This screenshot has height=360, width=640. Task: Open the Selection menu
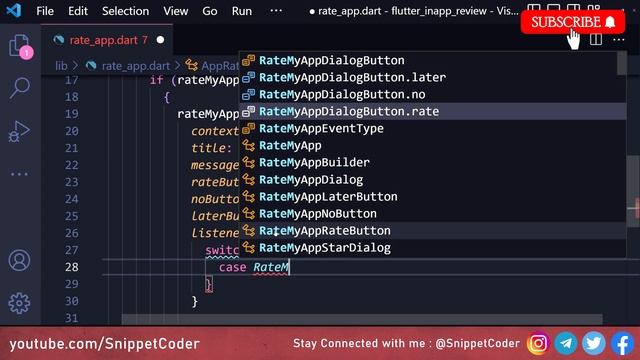click(x=125, y=11)
